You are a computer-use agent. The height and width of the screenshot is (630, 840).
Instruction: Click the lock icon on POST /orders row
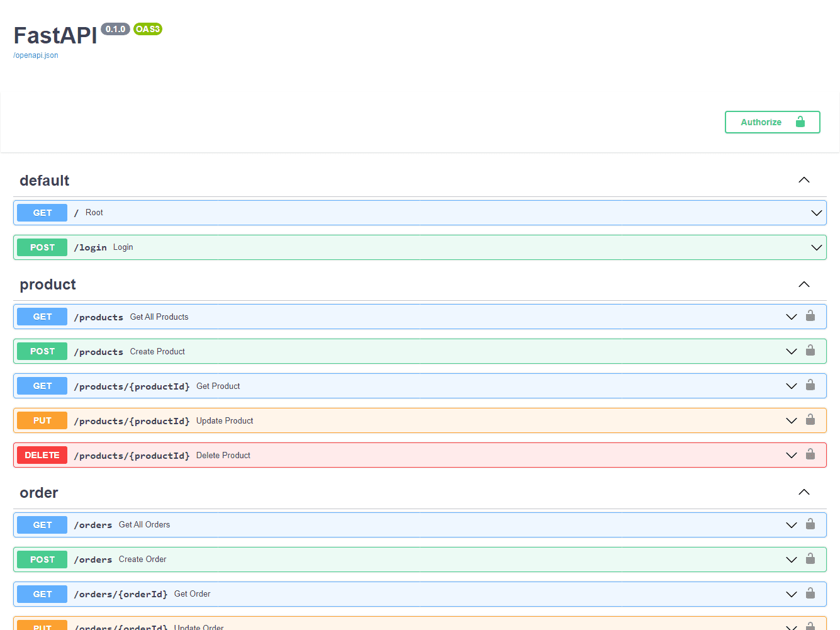coord(810,559)
